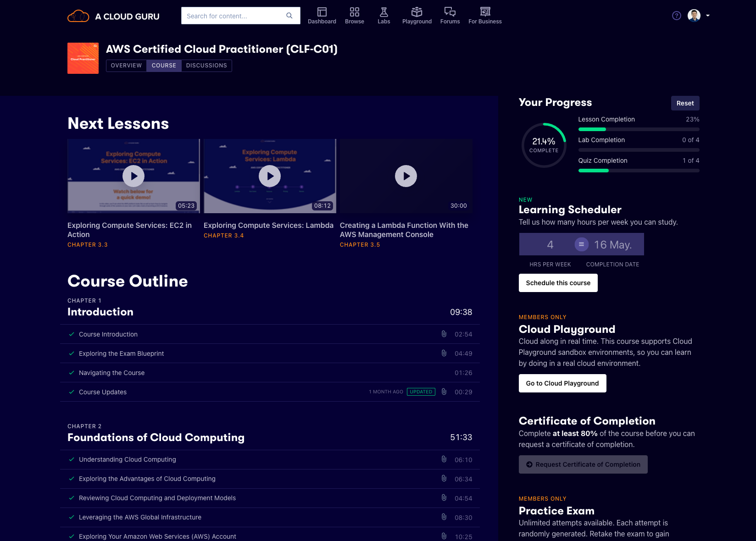Screen dimensions: 756x541
Task: Click the course thumbnail badge image
Action: (83, 58)
